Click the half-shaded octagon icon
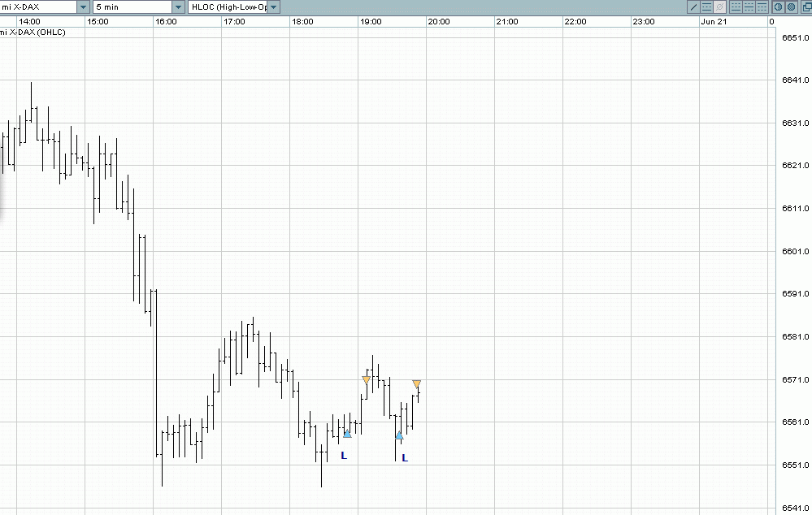Screen dimensions: 812x515 pyautogui.click(x=779, y=6)
